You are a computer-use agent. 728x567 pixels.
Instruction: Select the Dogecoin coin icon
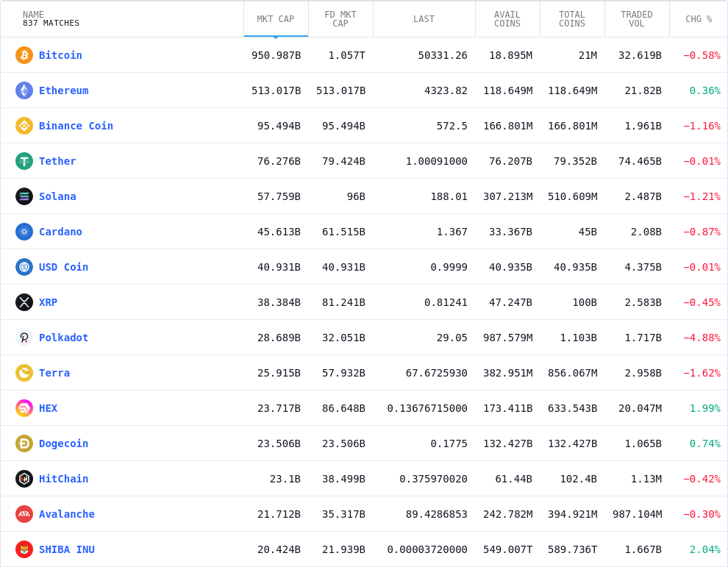point(24,443)
